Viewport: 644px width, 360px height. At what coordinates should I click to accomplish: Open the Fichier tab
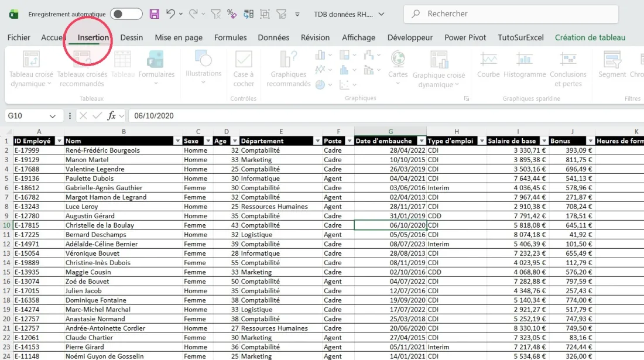pyautogui.click(x=19, y=37)
